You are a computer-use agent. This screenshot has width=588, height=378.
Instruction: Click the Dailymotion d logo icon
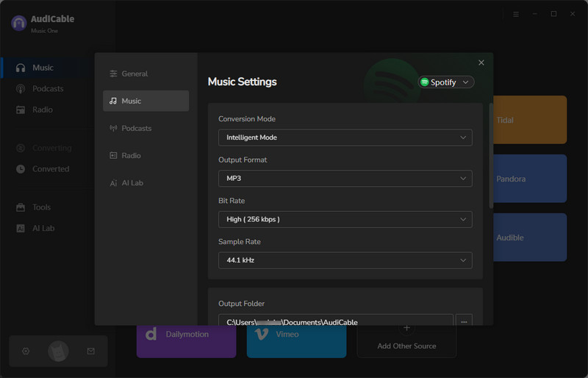point(151,334)
